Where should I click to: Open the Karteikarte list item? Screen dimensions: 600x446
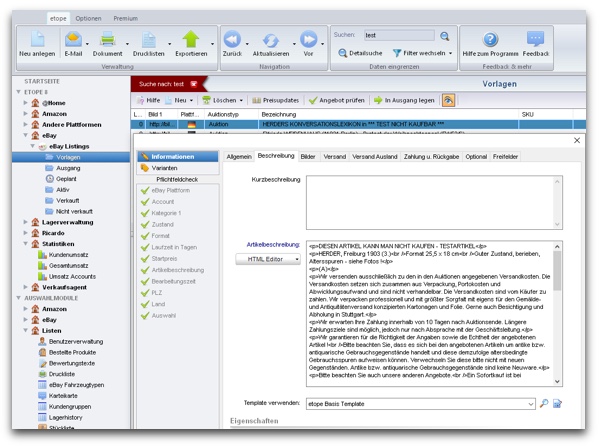pyautogui.click(x=58, y=396)
